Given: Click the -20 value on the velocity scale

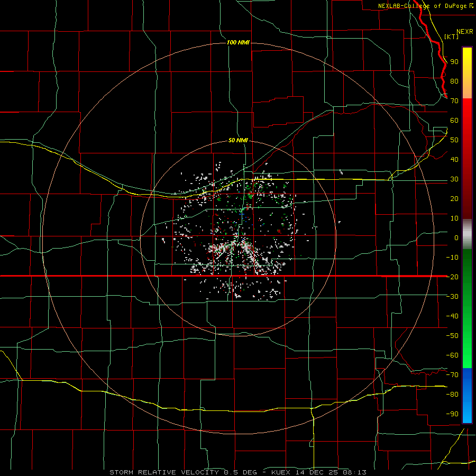Looking at the screenshot, I should (x=452, y=277).
